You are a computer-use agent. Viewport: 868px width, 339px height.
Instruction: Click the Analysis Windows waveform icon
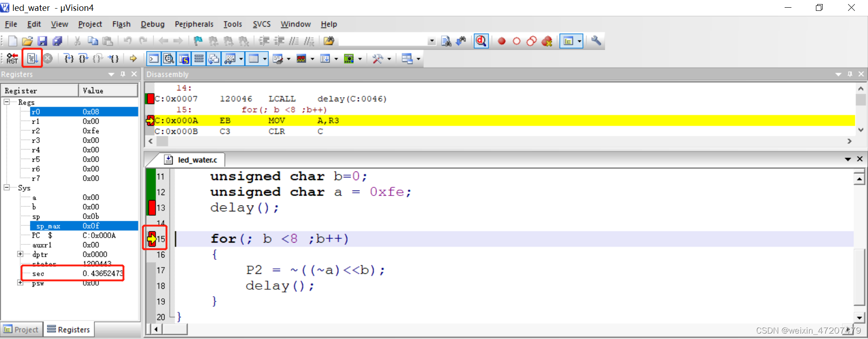pyautogui.click(x=301, y=58)
